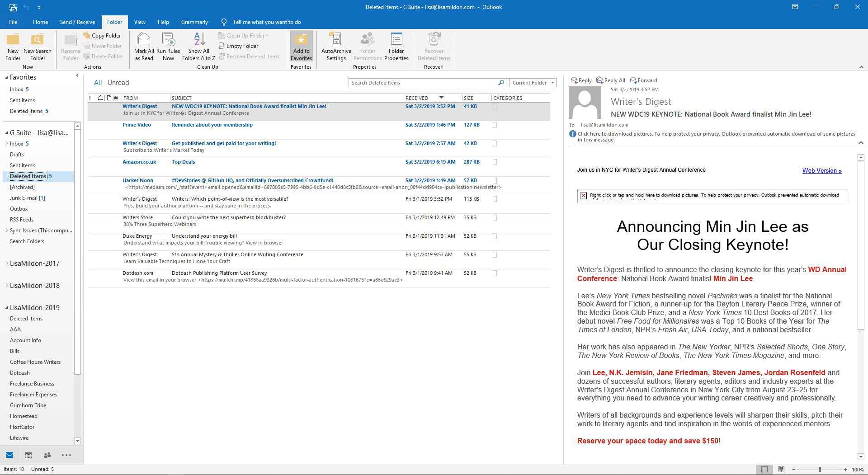Open People from the navigation bar

coord(47,455)
